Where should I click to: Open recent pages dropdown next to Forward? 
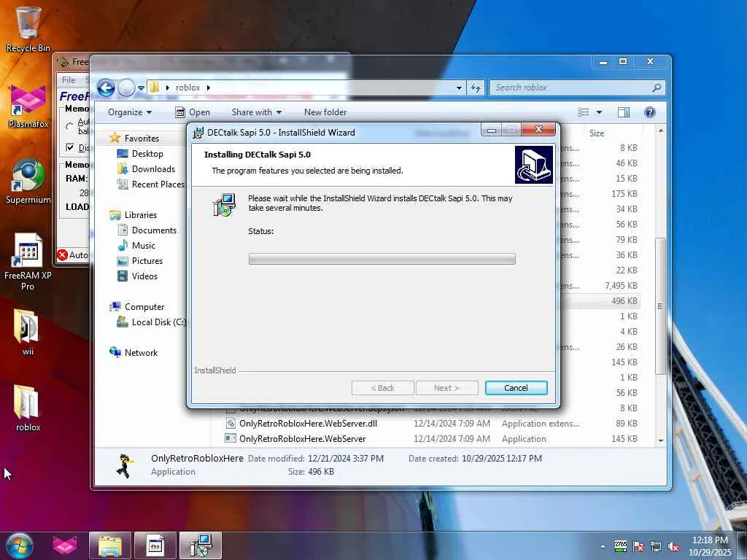[x=141, y=88]
